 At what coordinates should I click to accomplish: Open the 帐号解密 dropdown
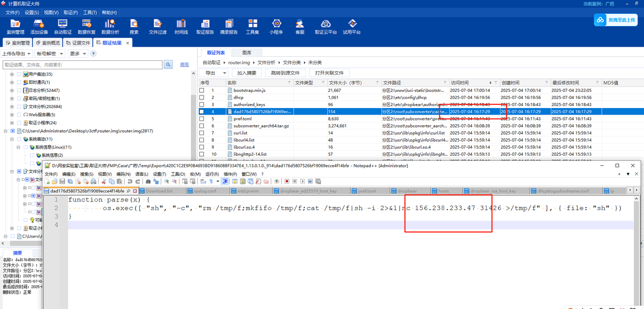[50, 54]
